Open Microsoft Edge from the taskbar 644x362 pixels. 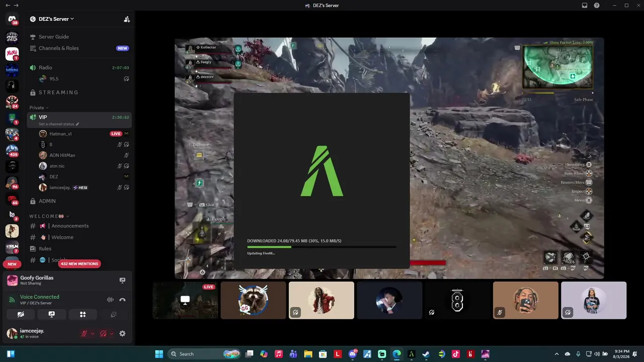click(396, 354)
